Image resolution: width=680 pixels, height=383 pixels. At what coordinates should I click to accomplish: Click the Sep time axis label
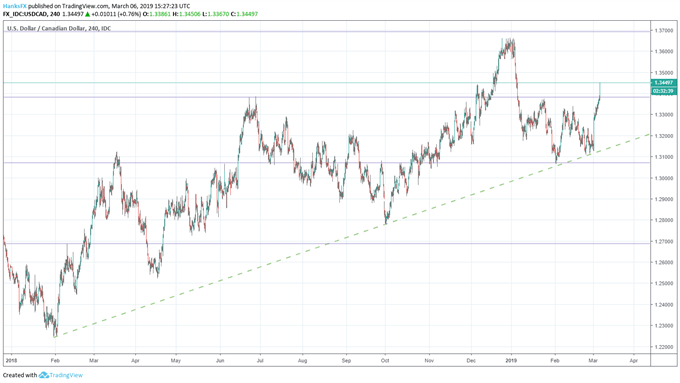(x=346, y=360)
